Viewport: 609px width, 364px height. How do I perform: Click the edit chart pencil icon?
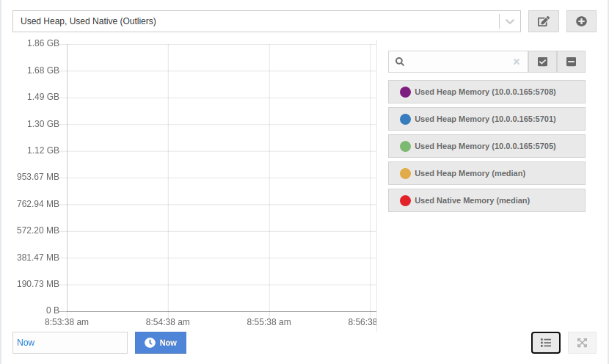coord(543,21)
